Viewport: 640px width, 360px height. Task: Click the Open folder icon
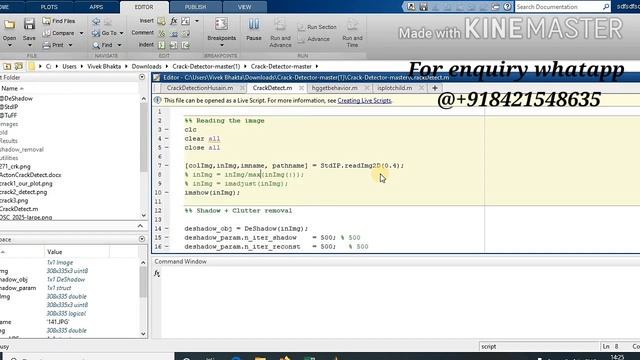tap(9, 25)
